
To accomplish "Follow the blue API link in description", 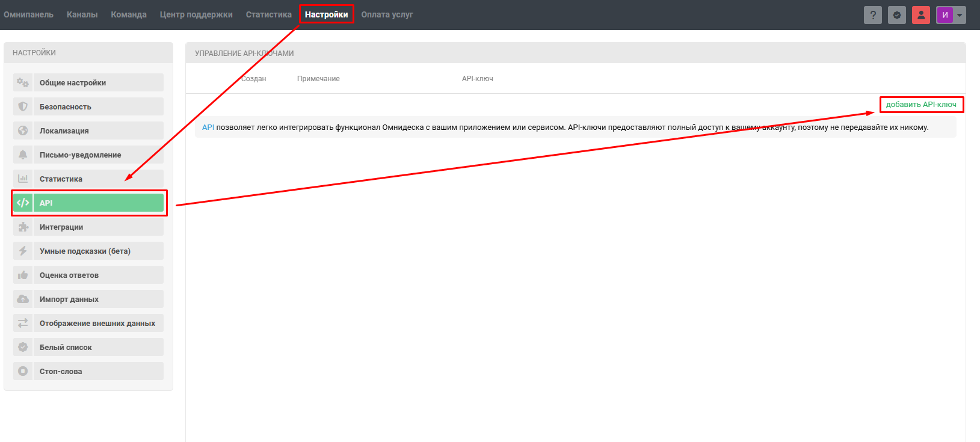I will (x=208, y=127).
